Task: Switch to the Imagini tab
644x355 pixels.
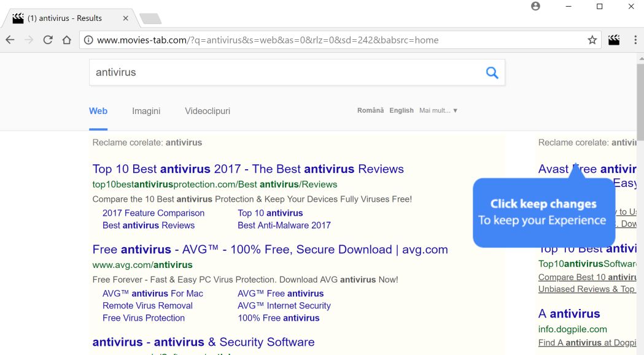Action: [146, 111]
